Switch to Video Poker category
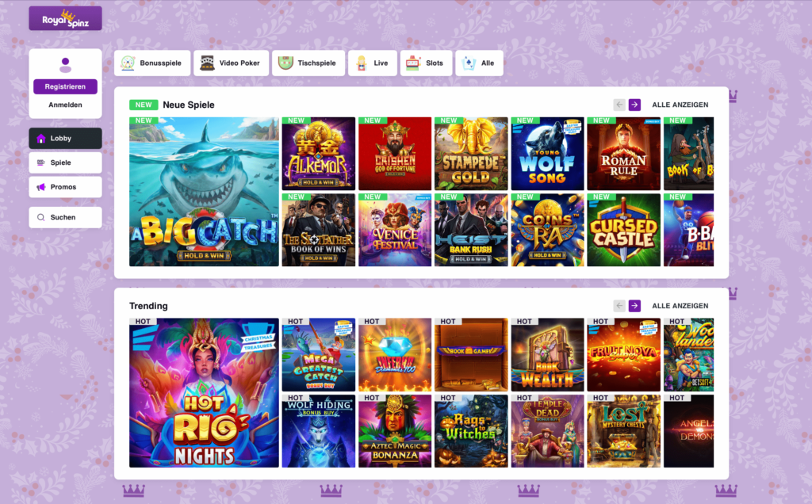812x504 pixels. pos(231,63)
